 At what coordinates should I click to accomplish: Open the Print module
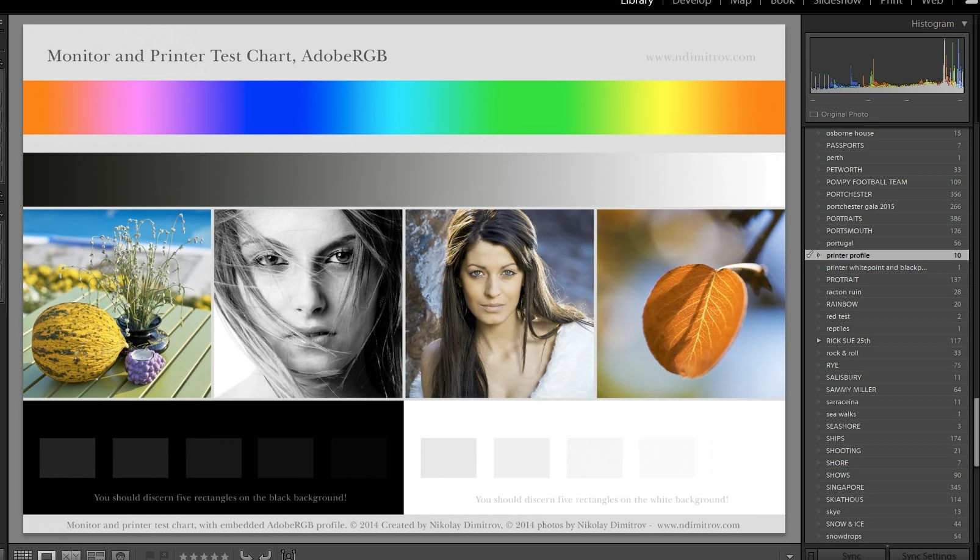891,2
